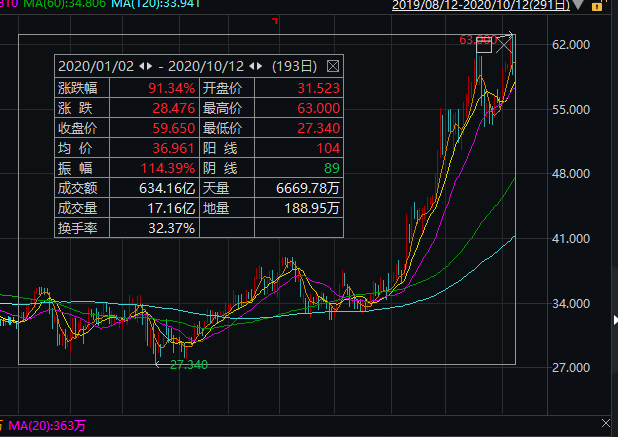Click the end date stepper arrows

coord(259,66)
